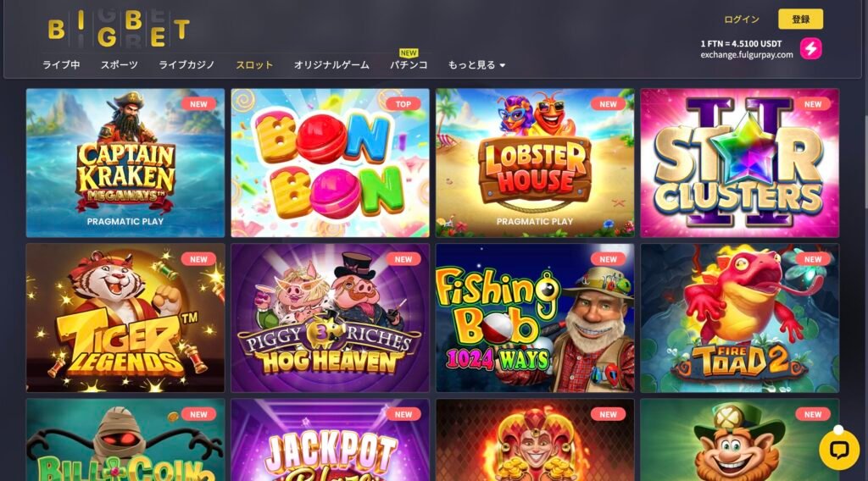
Task: Open the Lobster House game tile
Action: [535, 163]
